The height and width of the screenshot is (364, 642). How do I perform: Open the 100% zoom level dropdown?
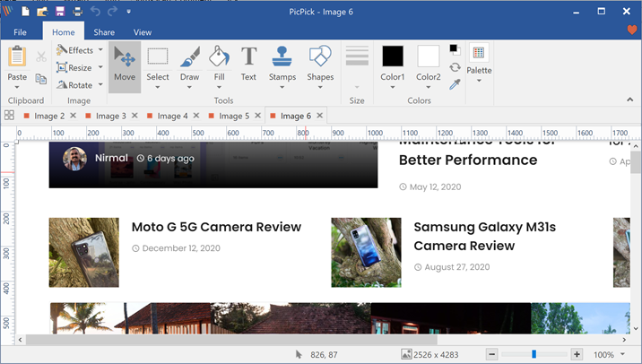(x=623, y=354)
